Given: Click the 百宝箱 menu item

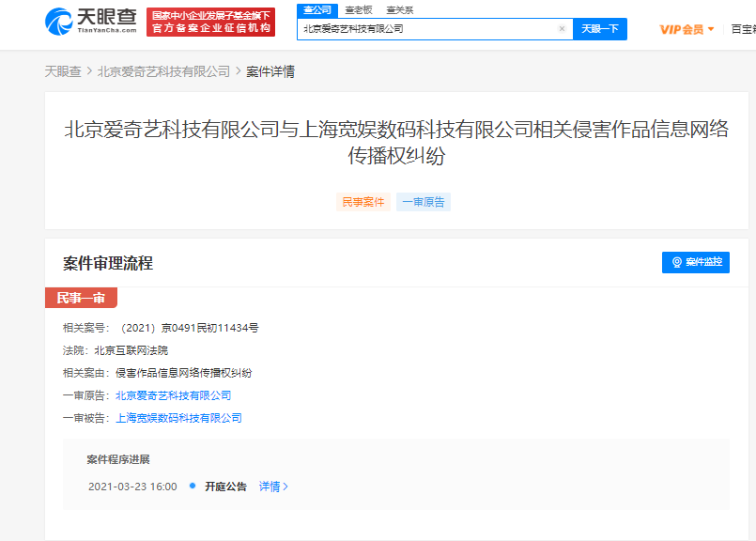Looking at the screenshot, I should [x=743, y=29].
